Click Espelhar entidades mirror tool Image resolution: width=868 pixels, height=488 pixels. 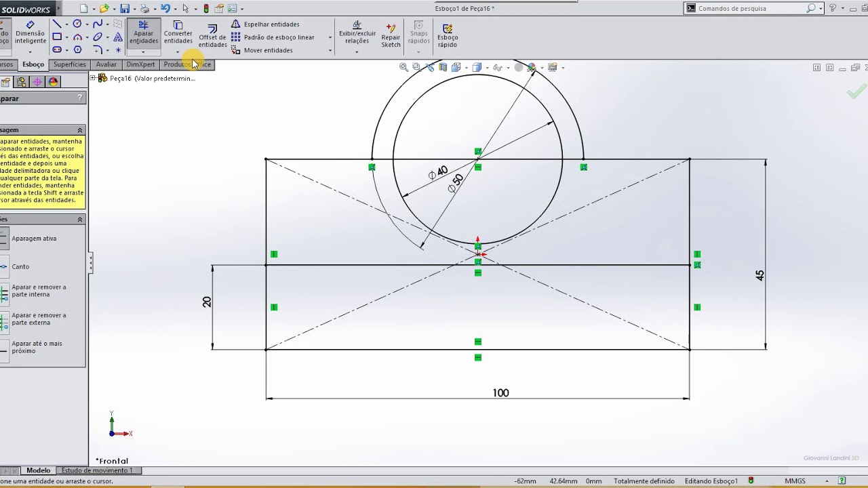tap(265, 24)
